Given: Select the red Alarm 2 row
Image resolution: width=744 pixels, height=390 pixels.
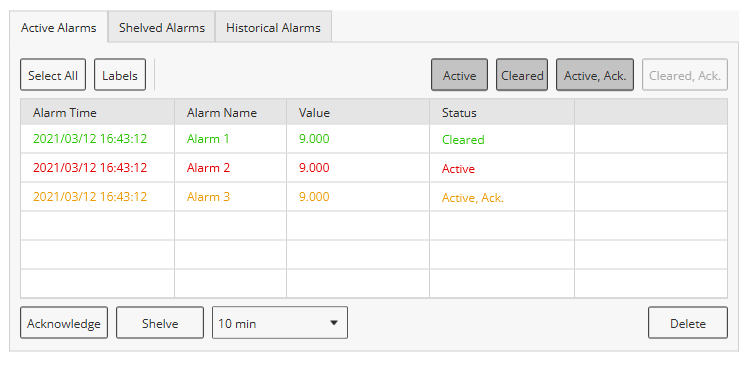Looking at the screenshot, I should tap(374, 168).
